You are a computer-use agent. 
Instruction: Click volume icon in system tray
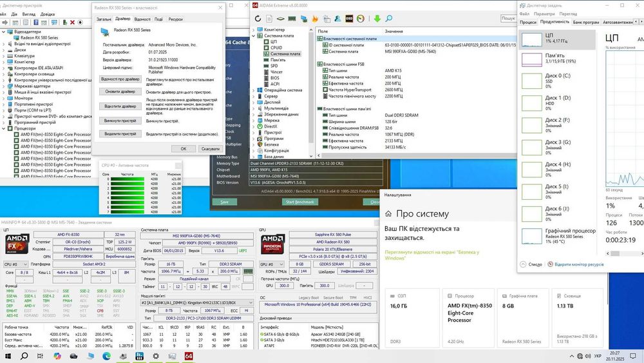coord(588,356)
